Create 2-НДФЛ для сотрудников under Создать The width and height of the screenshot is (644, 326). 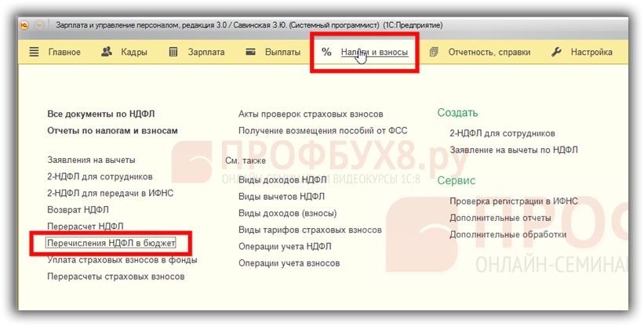(x=502, y=133)
